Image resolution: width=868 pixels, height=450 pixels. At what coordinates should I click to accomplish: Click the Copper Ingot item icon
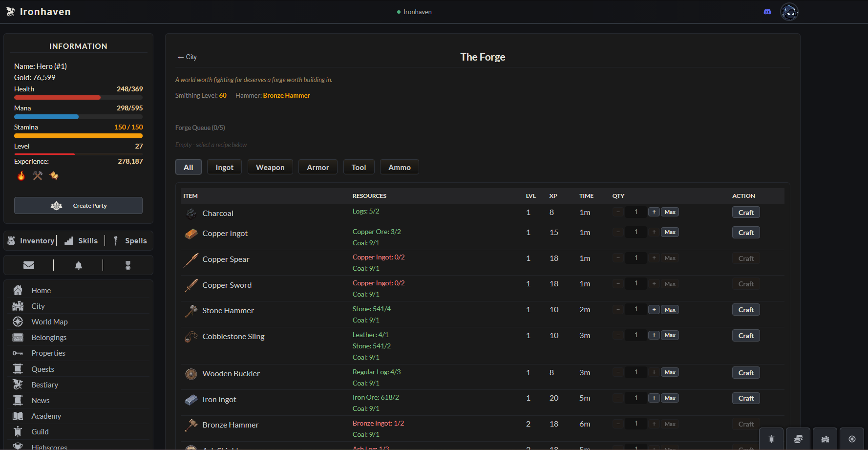(191, 234)
